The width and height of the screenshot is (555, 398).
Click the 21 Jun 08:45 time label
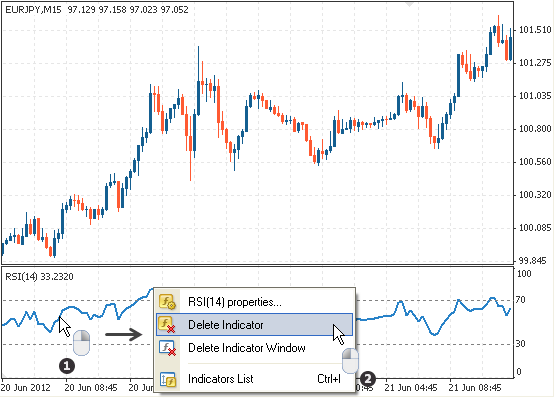pyautogui.click(x=475, y=388)
